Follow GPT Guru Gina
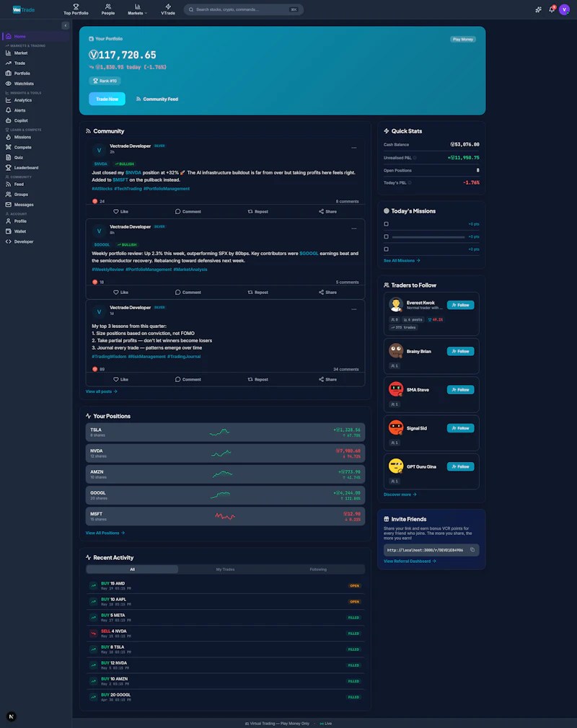This screenshot has width=577, height=728. [460, 466]
